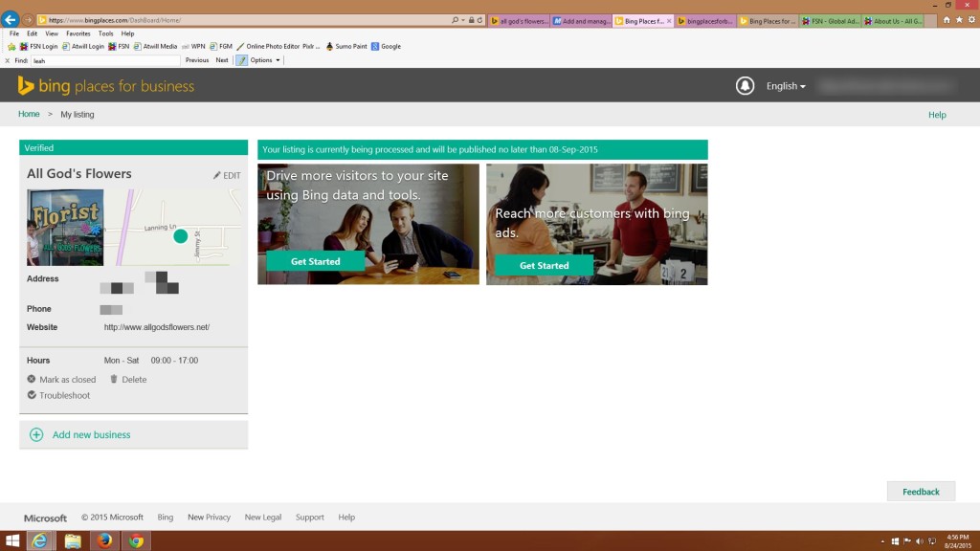Screen dimensions: 980x551
Task: Click the Delete trash icon
Action: point(114,379)
